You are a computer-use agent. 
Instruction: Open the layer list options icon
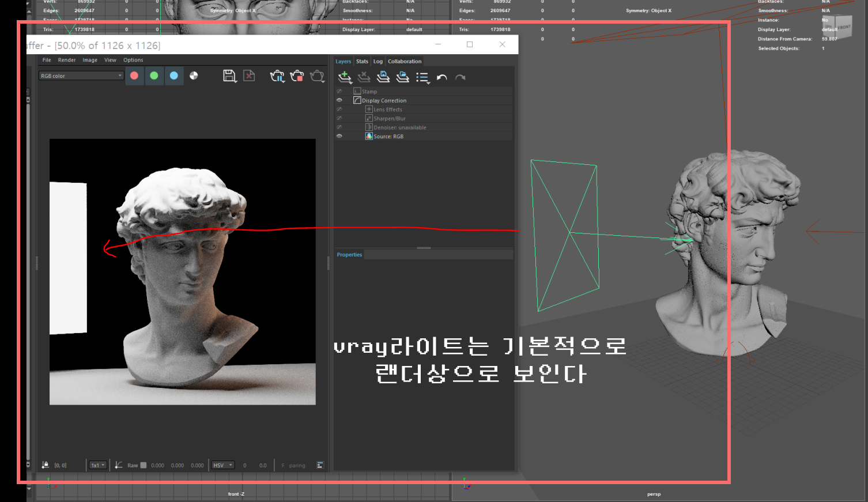422,78
